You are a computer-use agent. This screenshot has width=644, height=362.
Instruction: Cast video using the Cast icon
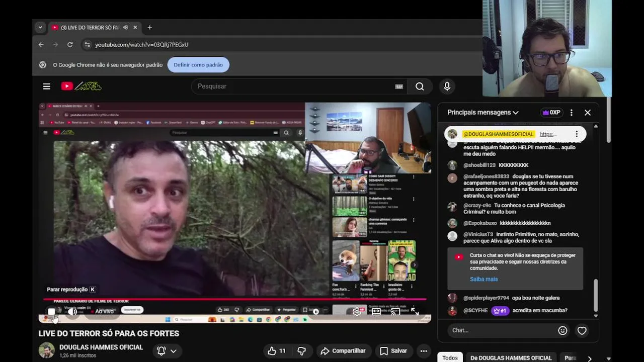[x=395, y=312]
